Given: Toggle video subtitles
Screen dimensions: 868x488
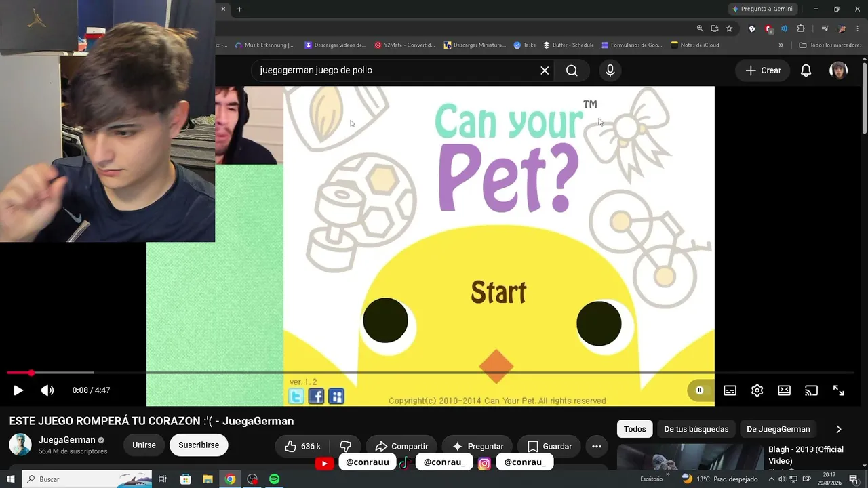Looking at the screenshot, I should click(x=730, y=390).
